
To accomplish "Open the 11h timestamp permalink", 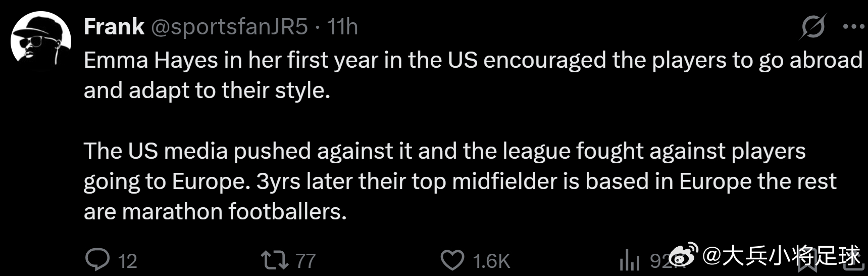I will pos(342,27).
